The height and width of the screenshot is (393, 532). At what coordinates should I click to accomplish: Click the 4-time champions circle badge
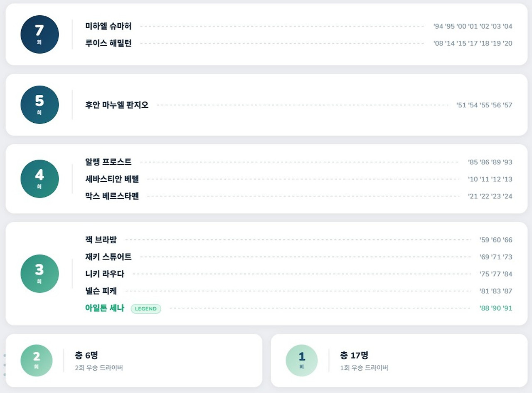pyautogui.click(x=39, y=179)
